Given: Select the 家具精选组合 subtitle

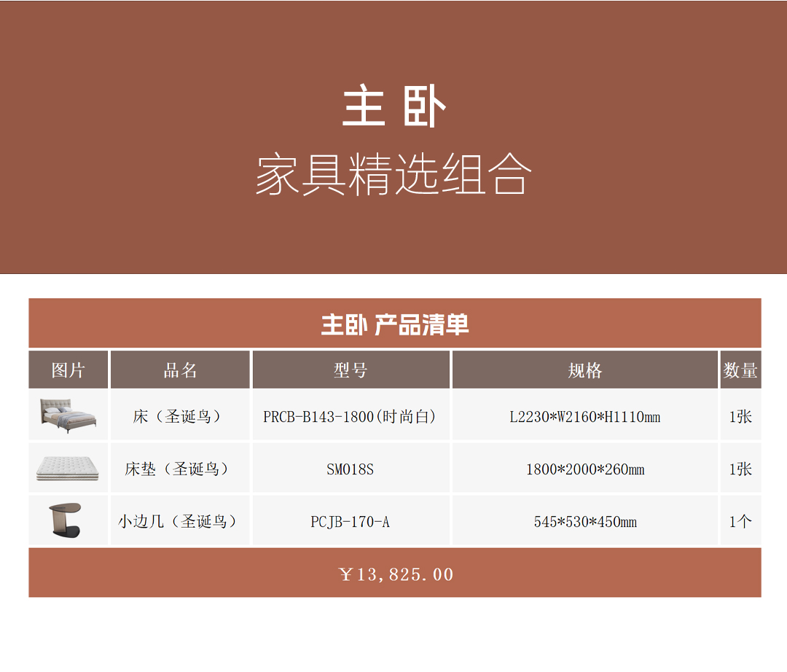Looking at the screenshot, I should click(393, 173).
